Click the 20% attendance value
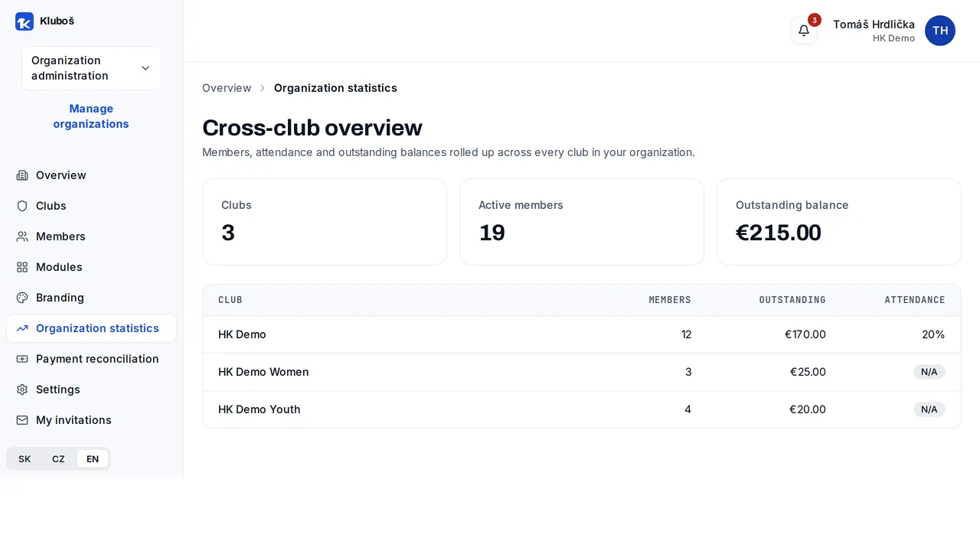The height and width of the screenshot is (551, 980). pyautogui.click(x=933, y=334)
